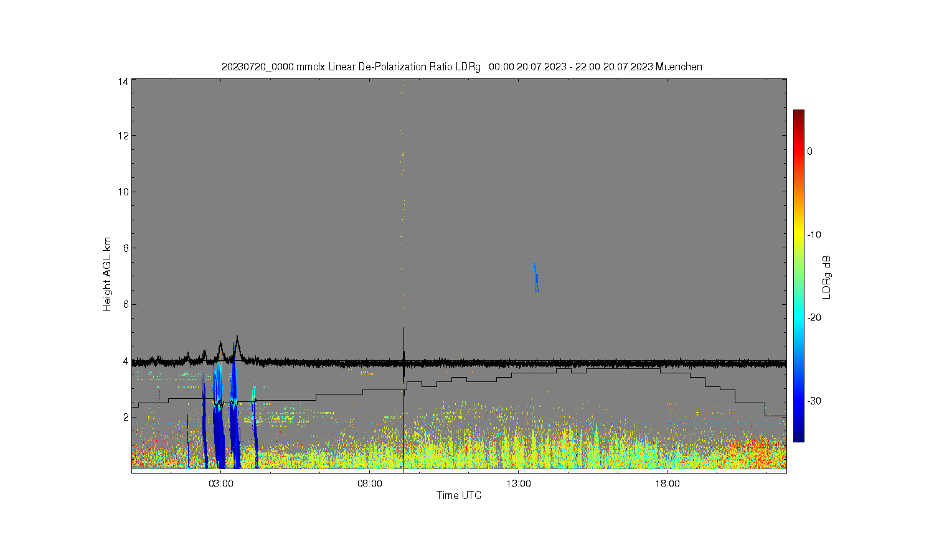Click the 'Time UTC' axis label
The width and height of the screenshot is (934, 560).
tap(459, 495)
